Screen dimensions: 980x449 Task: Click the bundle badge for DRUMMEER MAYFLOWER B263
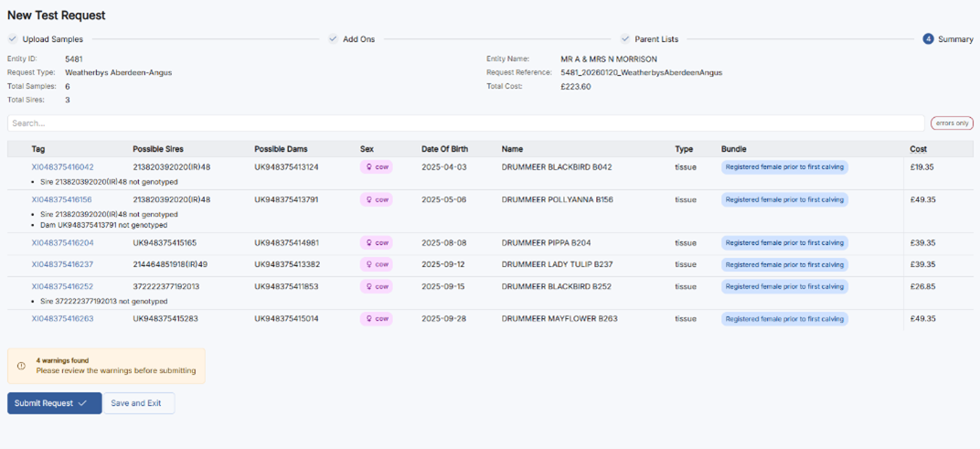click(x=784, y=319)
